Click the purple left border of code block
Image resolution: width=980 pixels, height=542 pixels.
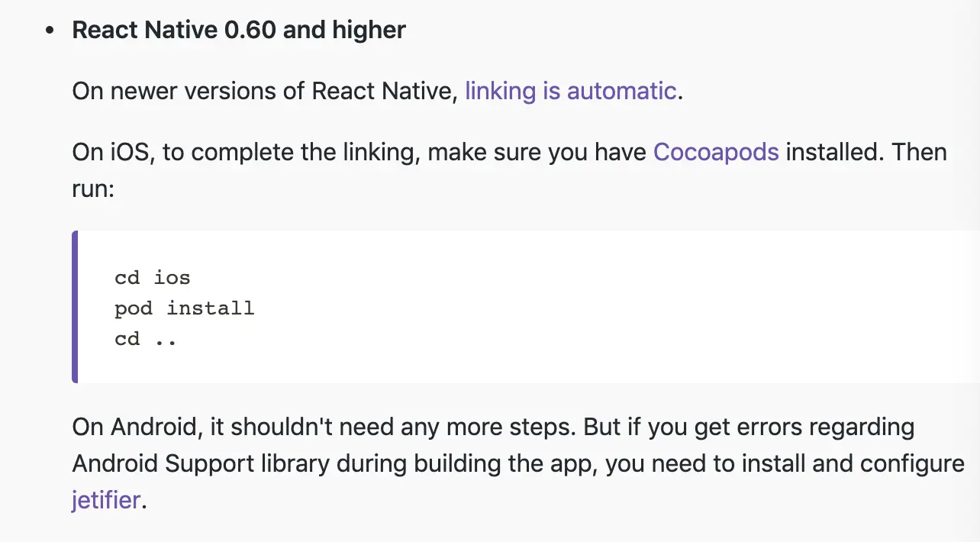75,307
